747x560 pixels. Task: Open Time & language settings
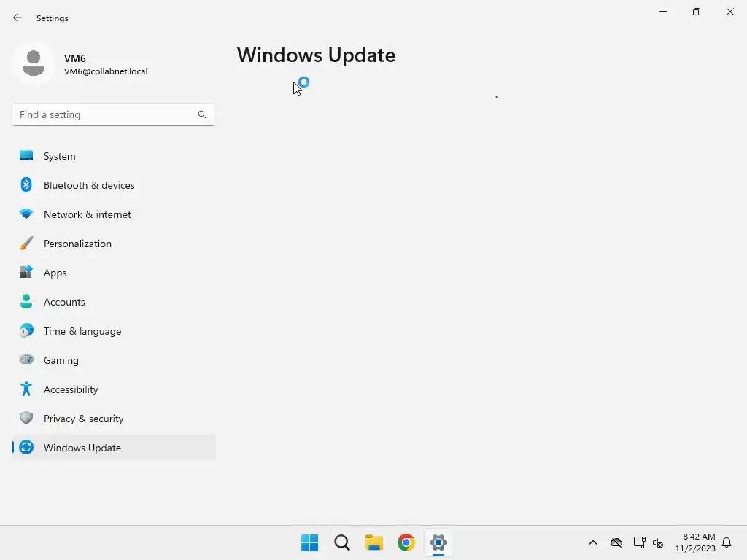coord(113,331)
